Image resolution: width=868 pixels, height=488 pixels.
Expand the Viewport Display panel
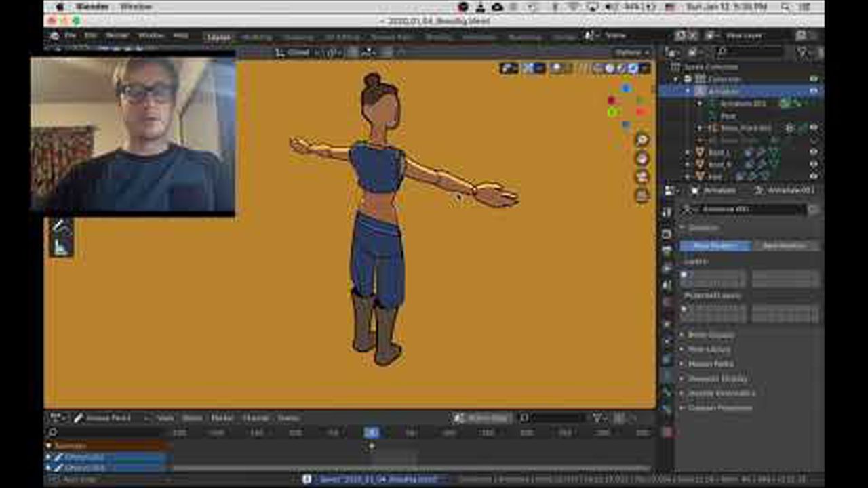tap(708, 379)
